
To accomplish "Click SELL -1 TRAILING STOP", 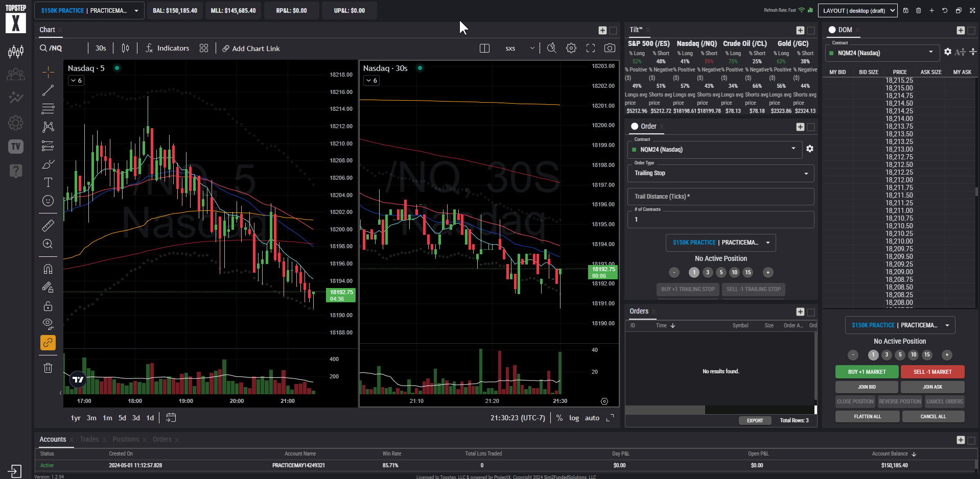I will 753,289.
